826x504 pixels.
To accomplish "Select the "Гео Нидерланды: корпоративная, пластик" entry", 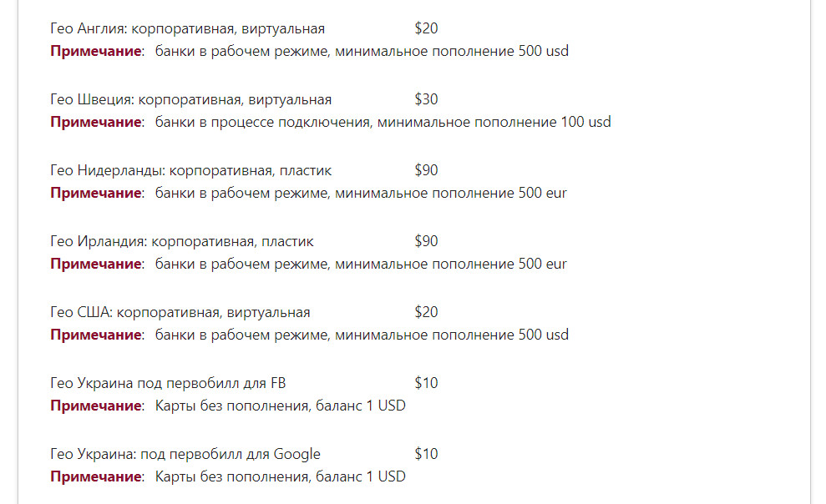I will (x=190, y=171).
